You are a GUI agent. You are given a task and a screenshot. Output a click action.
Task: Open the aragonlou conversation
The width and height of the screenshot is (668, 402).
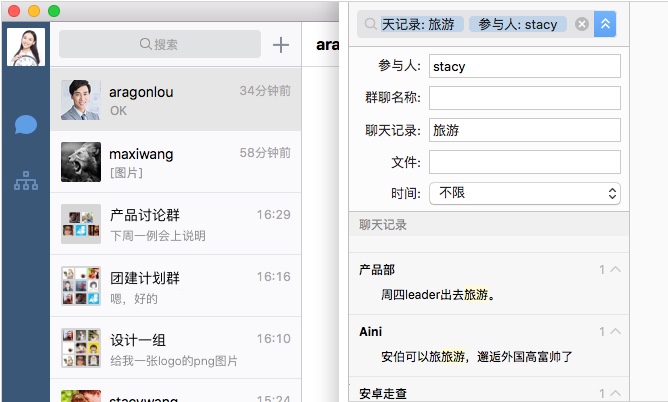176,100
